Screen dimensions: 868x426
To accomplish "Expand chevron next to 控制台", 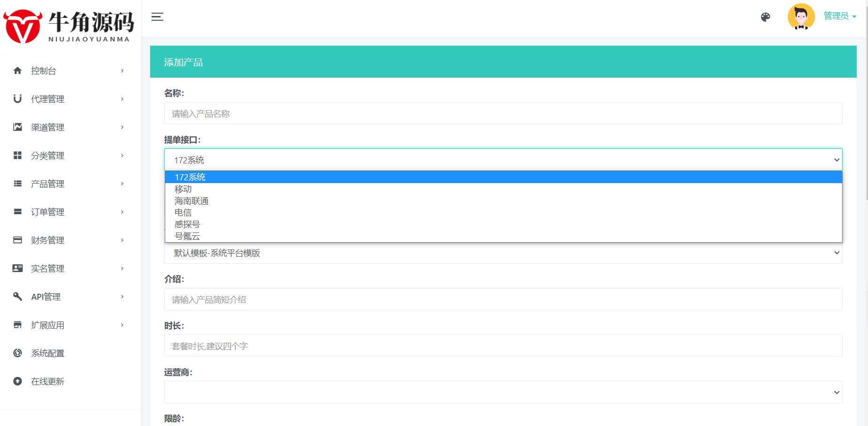I will coord(122,71).
